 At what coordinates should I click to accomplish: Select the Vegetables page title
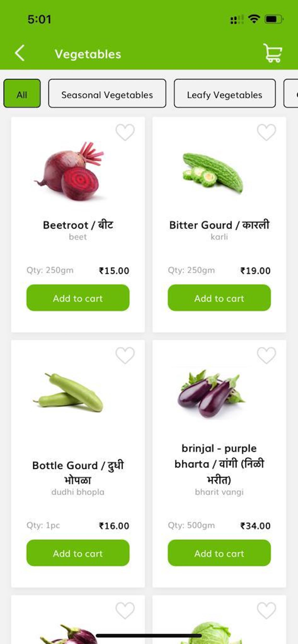click(88, 54)
